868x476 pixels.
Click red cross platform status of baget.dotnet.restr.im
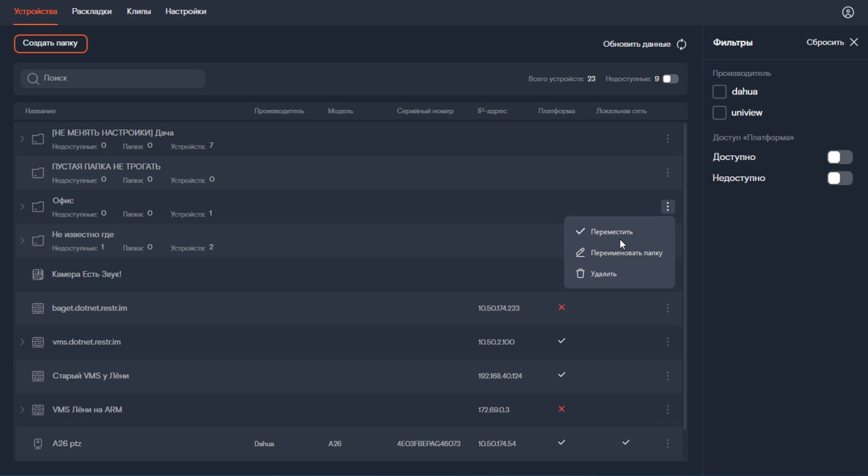pos(561,308)
